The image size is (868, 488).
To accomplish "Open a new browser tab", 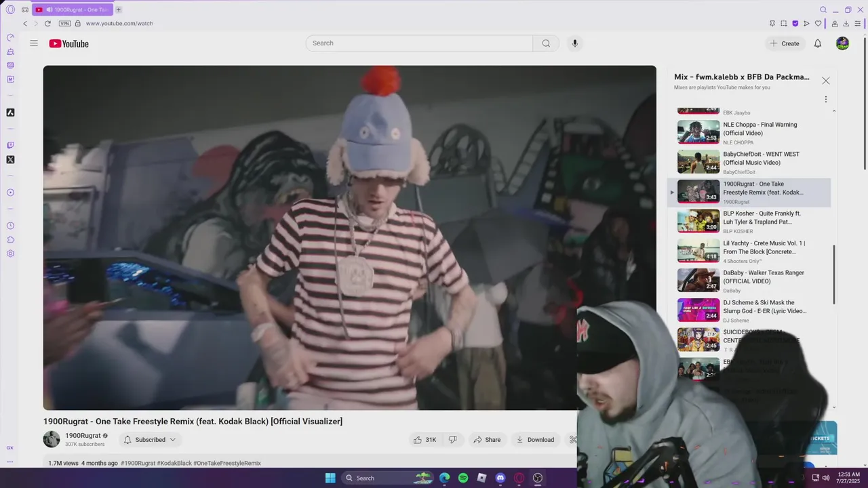I will pos(118,9).
